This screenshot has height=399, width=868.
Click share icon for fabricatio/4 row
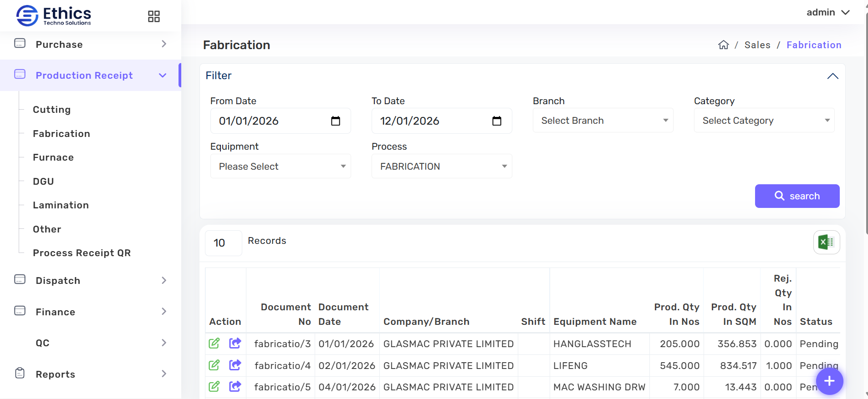235,365
